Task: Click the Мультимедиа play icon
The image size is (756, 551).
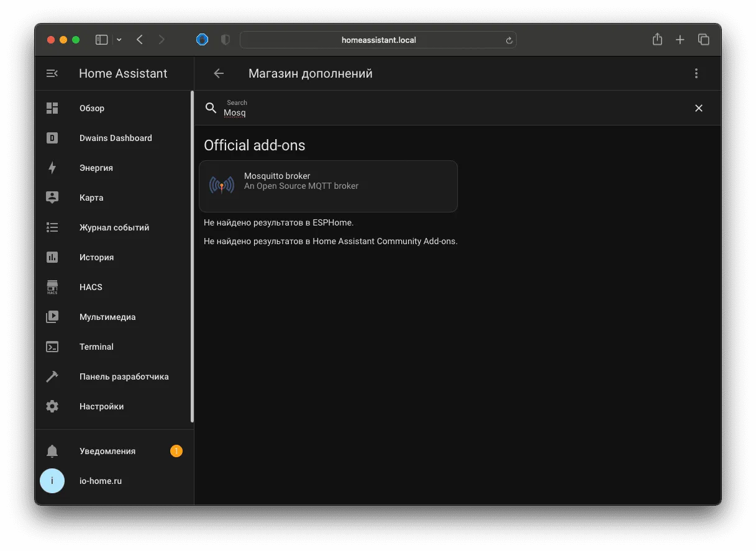Action: pos(52,317)
